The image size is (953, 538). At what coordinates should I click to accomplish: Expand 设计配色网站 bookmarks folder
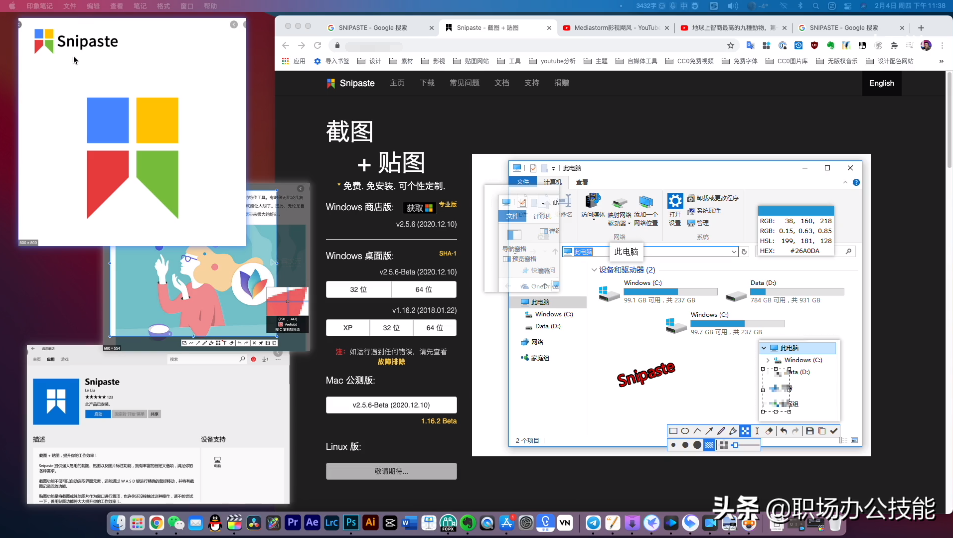click(x=890, y=61)
